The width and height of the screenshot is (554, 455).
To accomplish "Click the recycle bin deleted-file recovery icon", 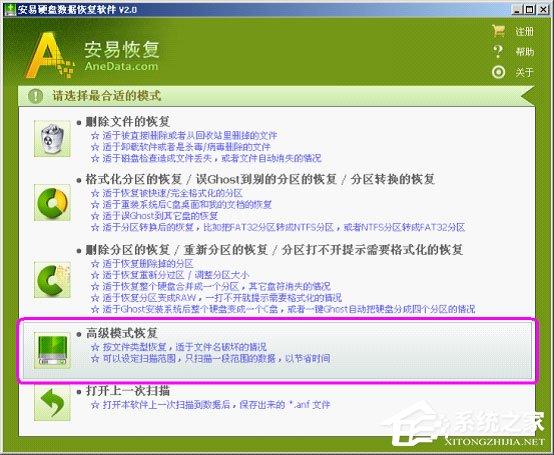I will 52,138.
